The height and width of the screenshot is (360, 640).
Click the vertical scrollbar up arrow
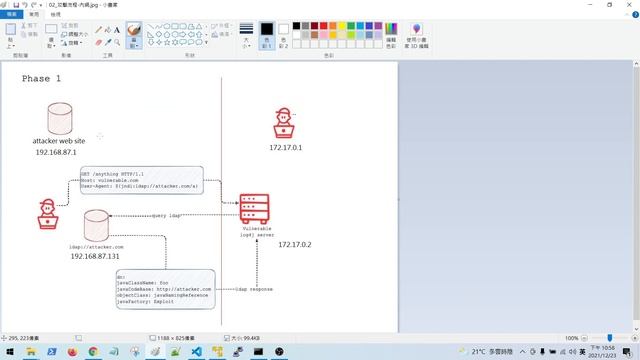coord(636,64)
